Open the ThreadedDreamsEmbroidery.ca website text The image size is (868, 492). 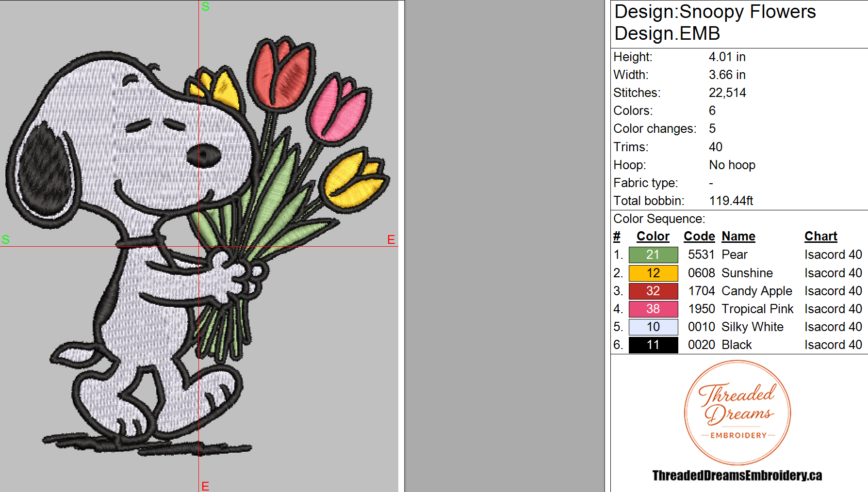point(737,476)
